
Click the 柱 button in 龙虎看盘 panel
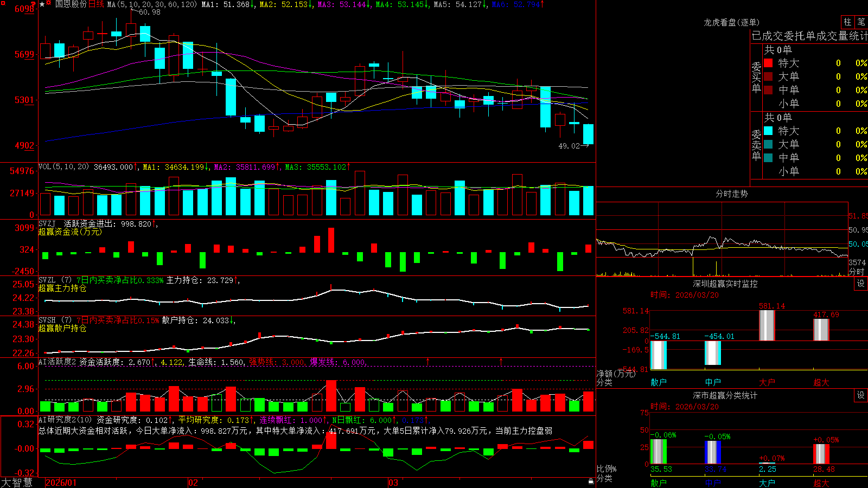[847, 22]
